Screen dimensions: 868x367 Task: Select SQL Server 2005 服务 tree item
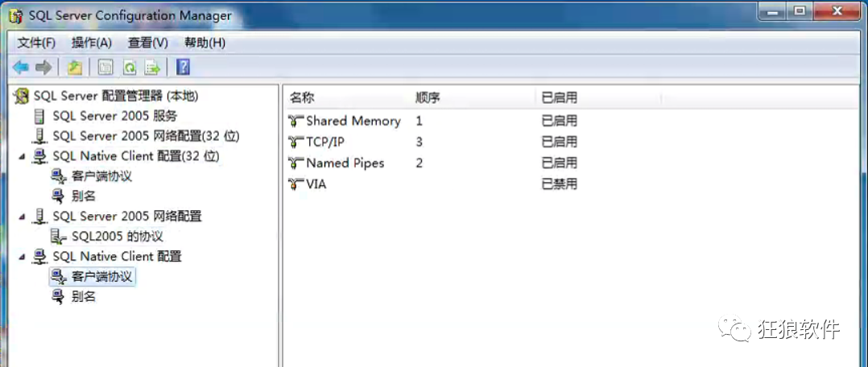114,116
